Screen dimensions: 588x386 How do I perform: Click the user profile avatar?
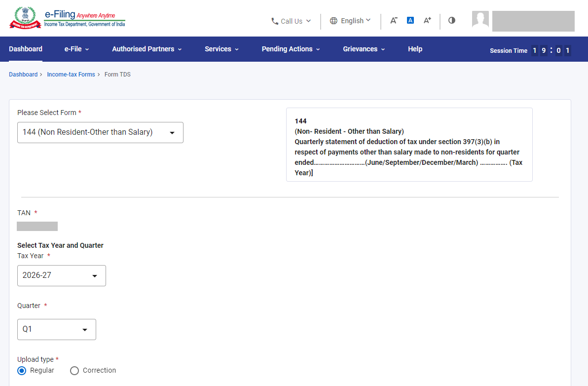pos(480,19)
